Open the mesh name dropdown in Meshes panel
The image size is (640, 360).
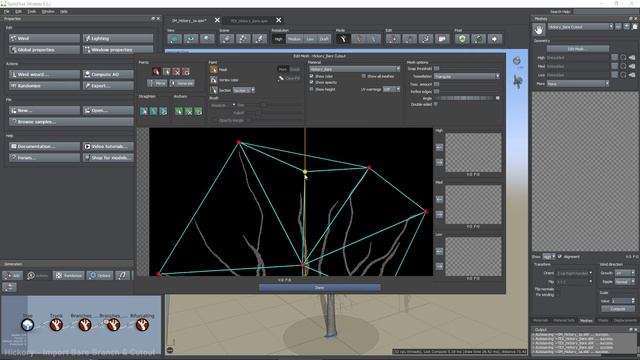coord(580,27)
